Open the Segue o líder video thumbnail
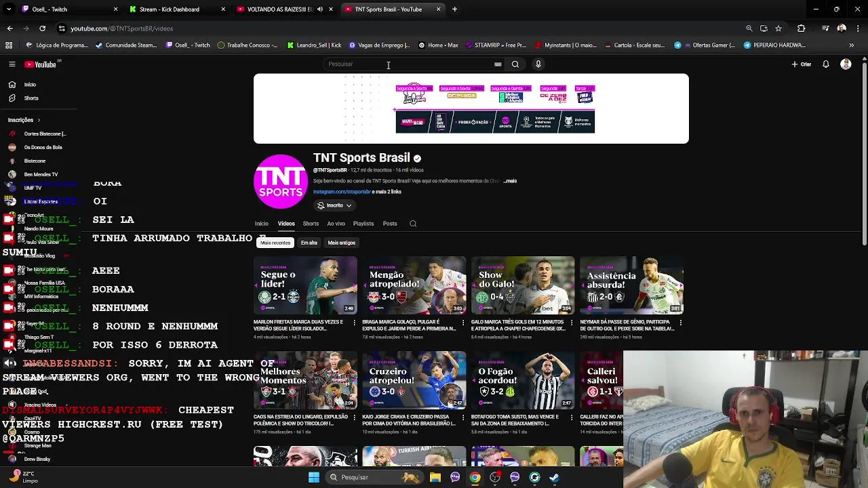 click(x=305, y=285)
